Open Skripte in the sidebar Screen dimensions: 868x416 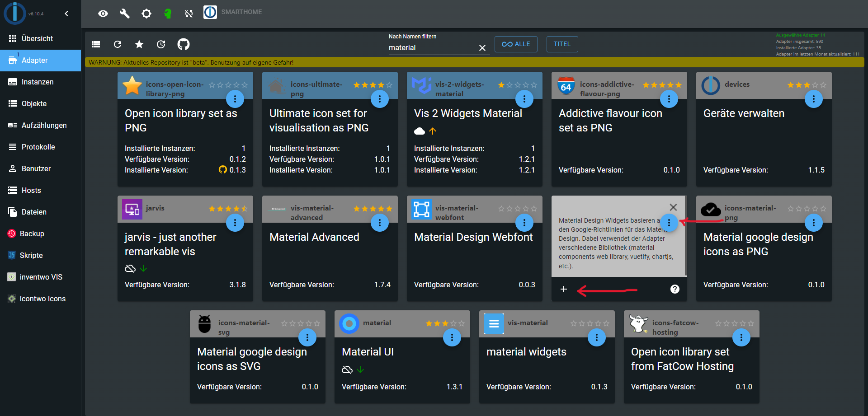click(41, 255)
